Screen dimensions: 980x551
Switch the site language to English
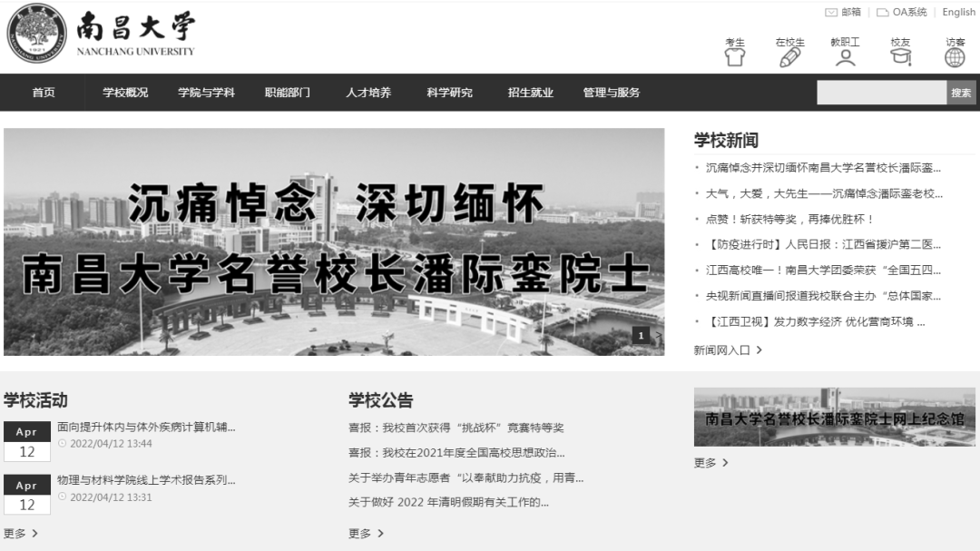(958, 12)
